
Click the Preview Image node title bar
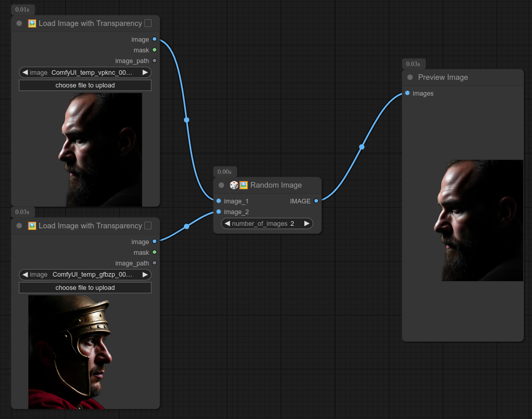[457, 77]
